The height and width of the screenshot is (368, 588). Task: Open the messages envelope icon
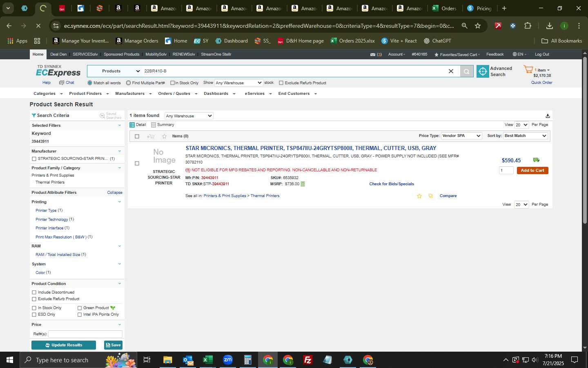coord(372,54)
